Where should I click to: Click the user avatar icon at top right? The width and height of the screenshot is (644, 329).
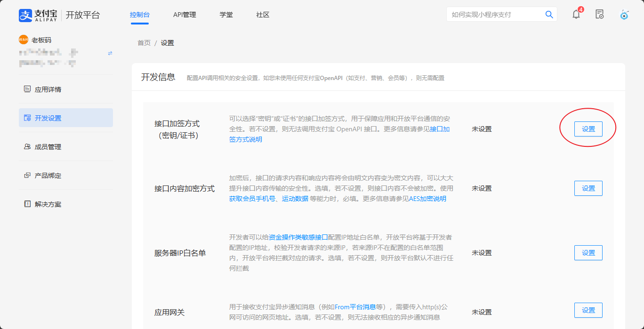coord(624,15)
